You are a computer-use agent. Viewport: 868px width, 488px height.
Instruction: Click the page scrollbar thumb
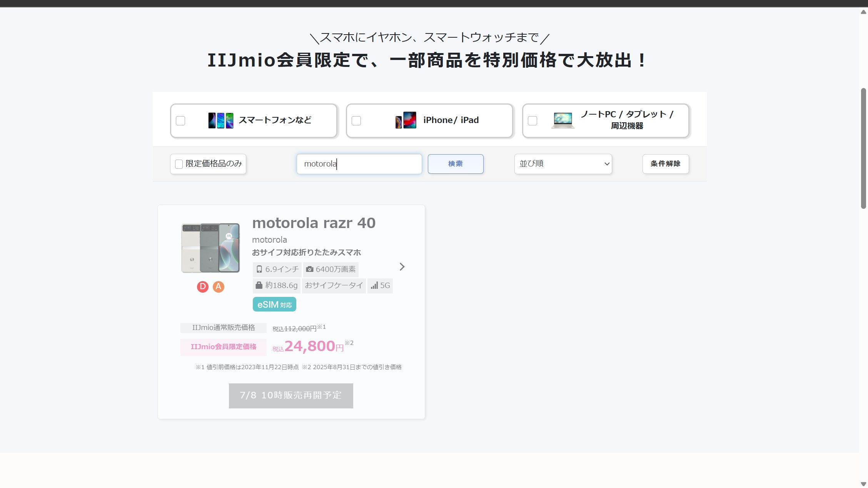point(863,148)
